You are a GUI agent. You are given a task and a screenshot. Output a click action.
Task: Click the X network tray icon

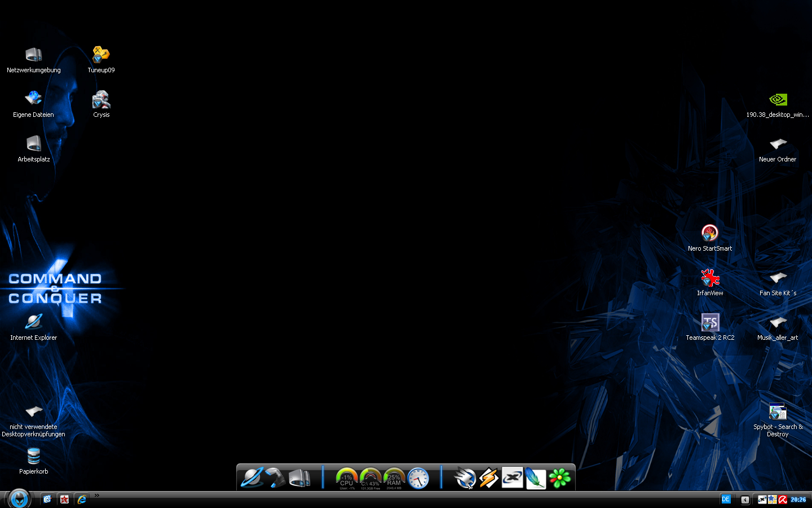pyautogui.click(x=762, y=500)
